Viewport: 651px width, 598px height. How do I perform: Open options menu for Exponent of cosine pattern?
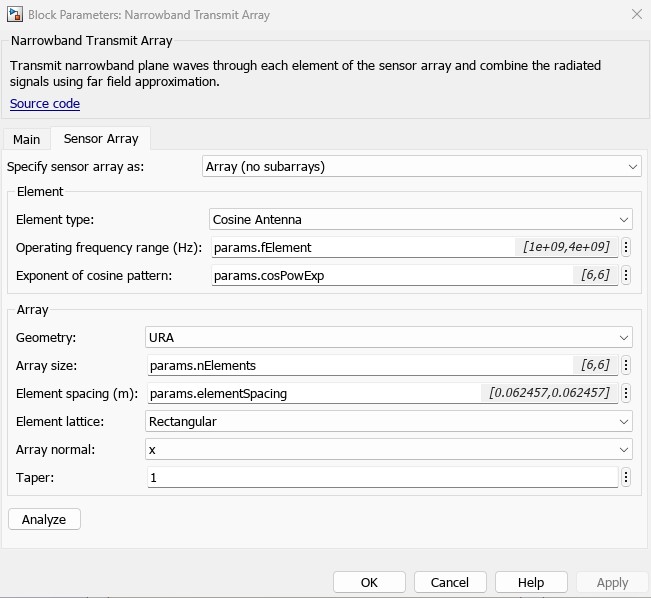coord(626,275)
